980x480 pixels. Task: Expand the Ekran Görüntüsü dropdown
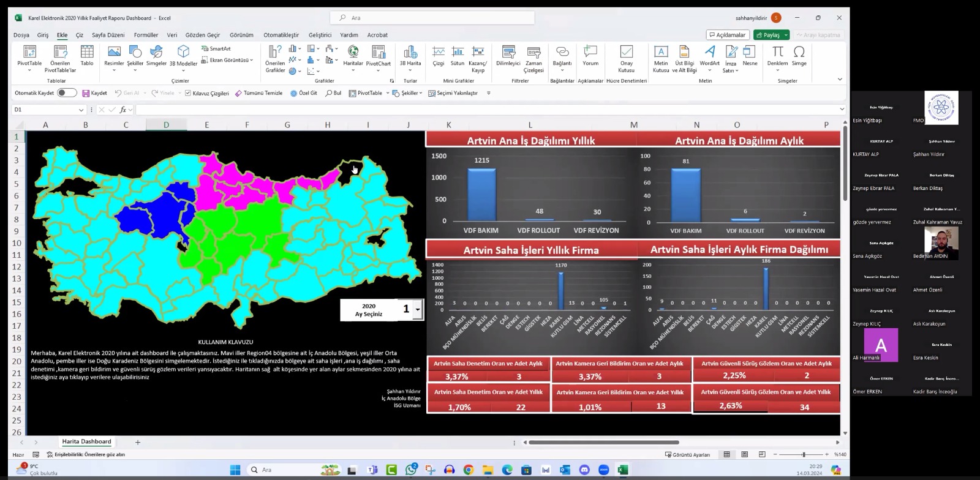pos(251,60)
